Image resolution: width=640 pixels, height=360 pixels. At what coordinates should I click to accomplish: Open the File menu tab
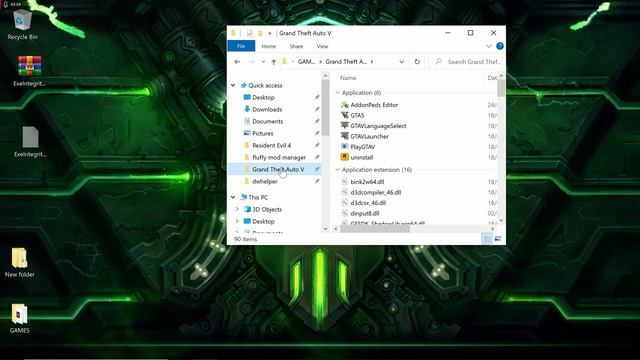pos(241,46)
